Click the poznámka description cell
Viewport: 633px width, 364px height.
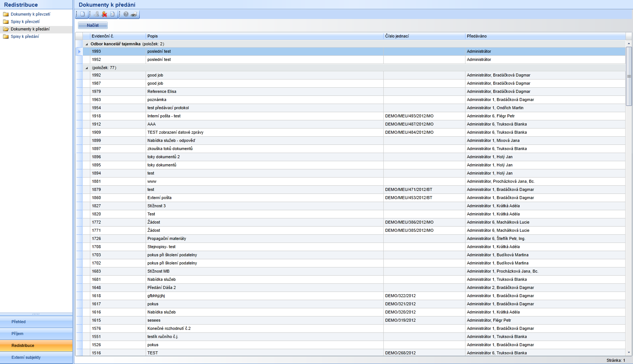(x=264, y=100)
